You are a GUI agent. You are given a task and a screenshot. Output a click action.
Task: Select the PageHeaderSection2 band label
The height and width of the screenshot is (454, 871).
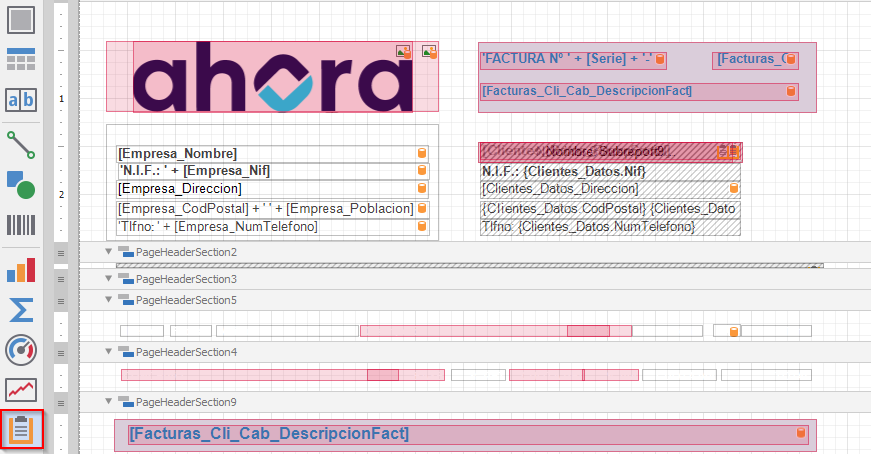[x=186, y=252]
